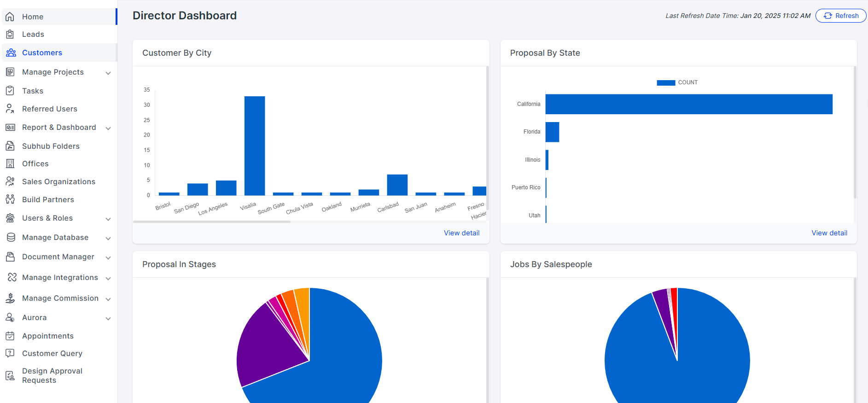
Task: Open View detail under Customer By City
Action: 461,233
